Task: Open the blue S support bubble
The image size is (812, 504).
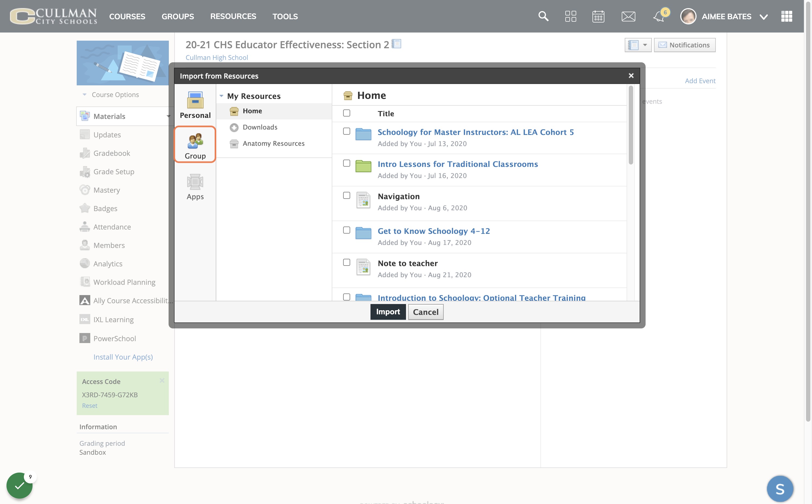Action: point(780,489)
